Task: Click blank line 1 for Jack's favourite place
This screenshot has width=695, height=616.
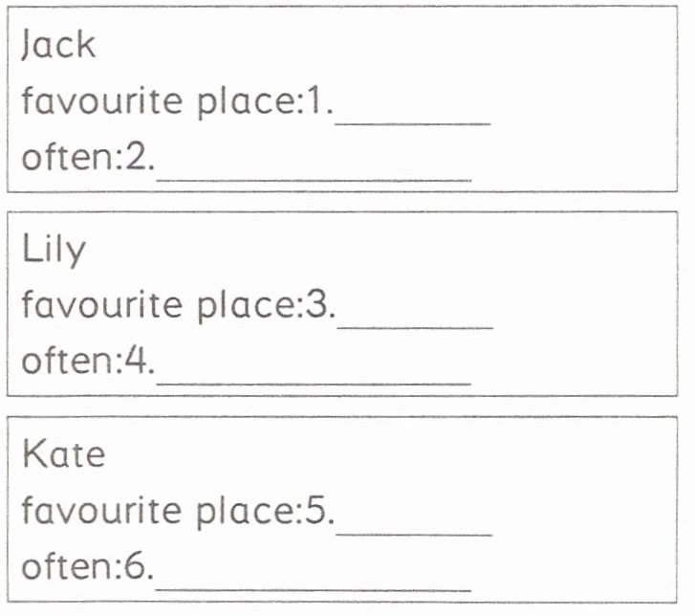Action: click(x=413, y=115)
